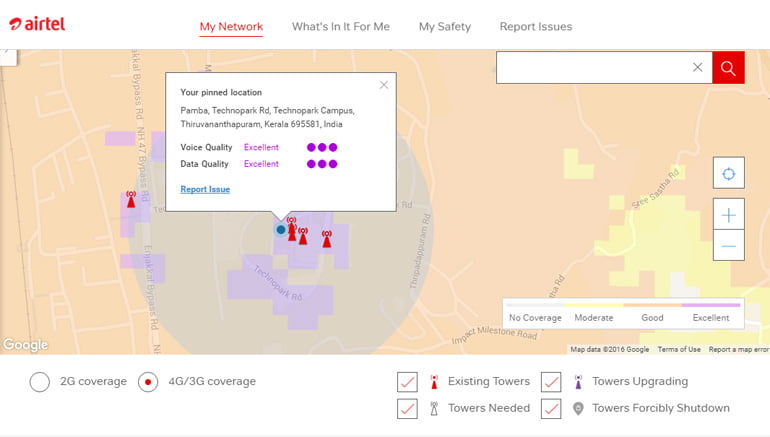The width and height of the screenshot is (770, 437).
Task: Click the Report Issue link
Action: click(205, 189)
